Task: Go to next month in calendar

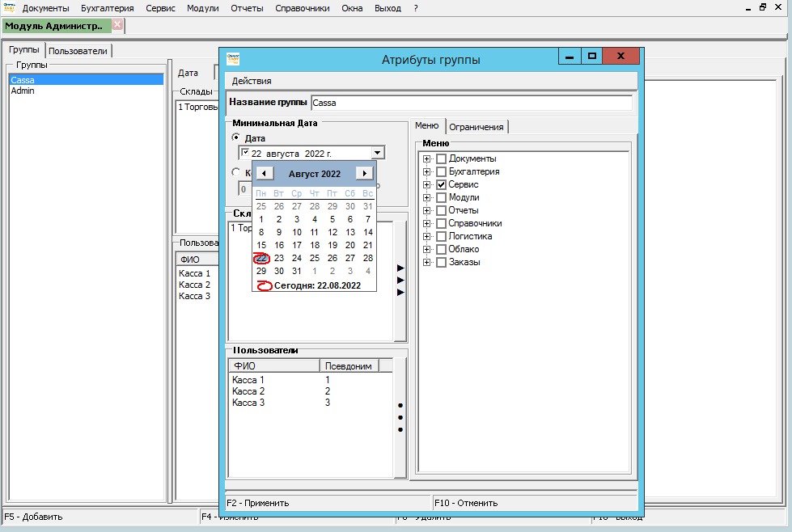Action: tap(364, 174)
